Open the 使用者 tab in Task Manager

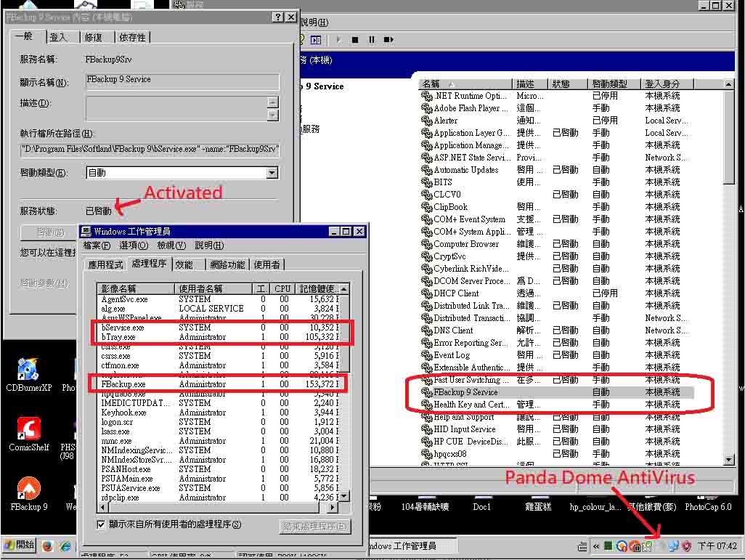267,265
